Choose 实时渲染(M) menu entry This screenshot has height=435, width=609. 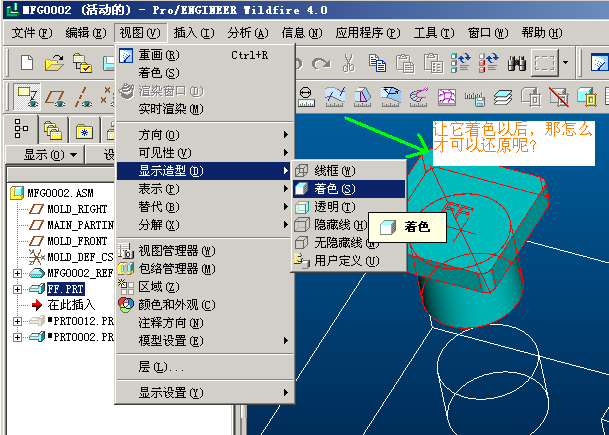205,109
